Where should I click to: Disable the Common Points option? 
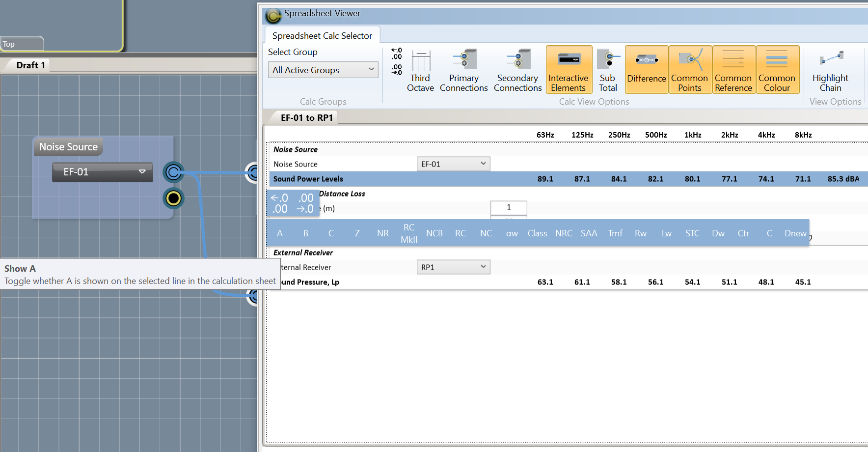point(689,70)
